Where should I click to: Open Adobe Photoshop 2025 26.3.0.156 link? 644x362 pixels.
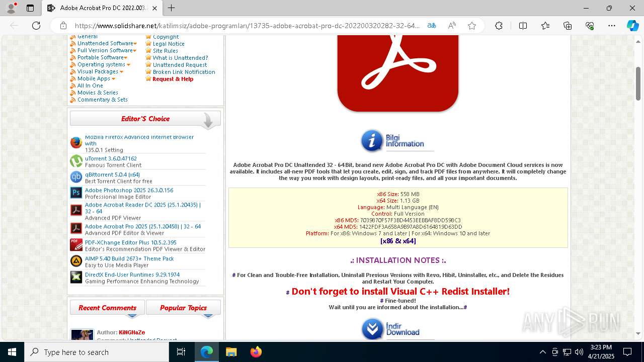(x=129, y=191)
